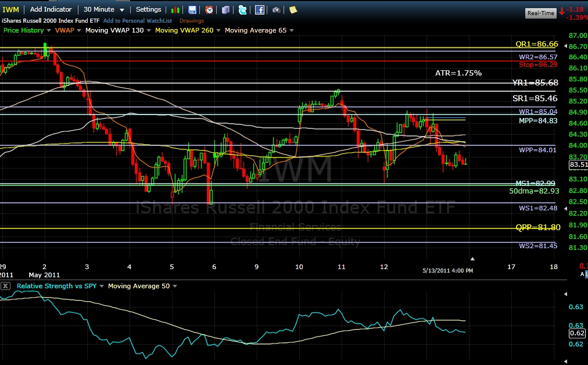588x365 pixels.
Task: Select the orange VWAP indicator label
Action: 64,30
